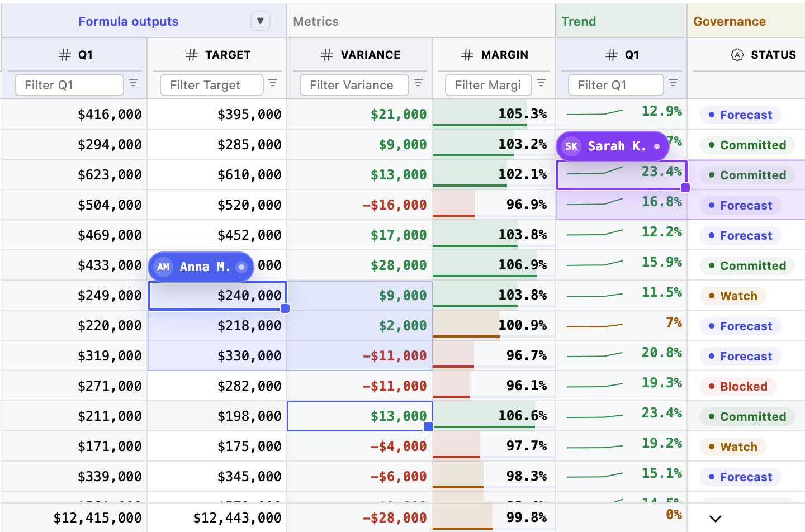Click the 96.9% margin progress bar cell
This screenshot has width=805, height=532.
pyautogui.click(x=494, y=205)
